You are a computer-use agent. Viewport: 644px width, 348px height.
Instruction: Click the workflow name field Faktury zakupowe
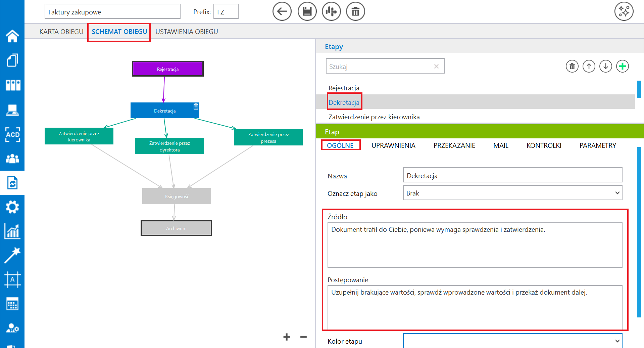[112, 12]
